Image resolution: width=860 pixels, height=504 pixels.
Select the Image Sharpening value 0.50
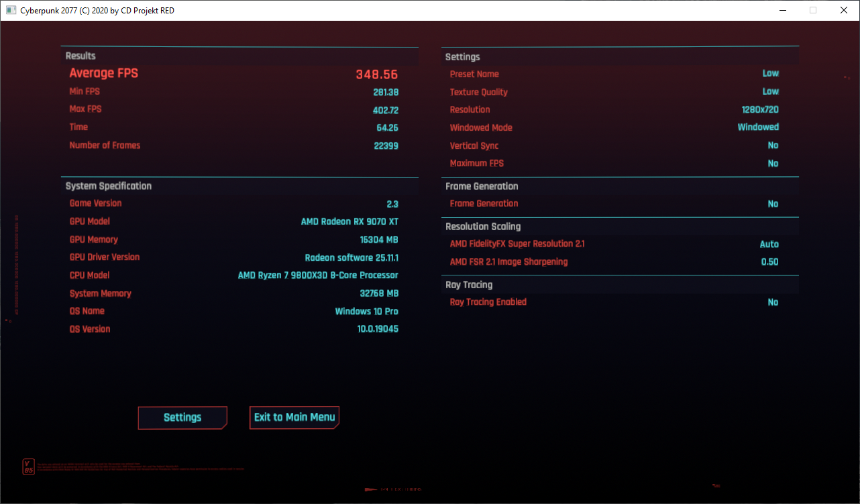(770, 262)
